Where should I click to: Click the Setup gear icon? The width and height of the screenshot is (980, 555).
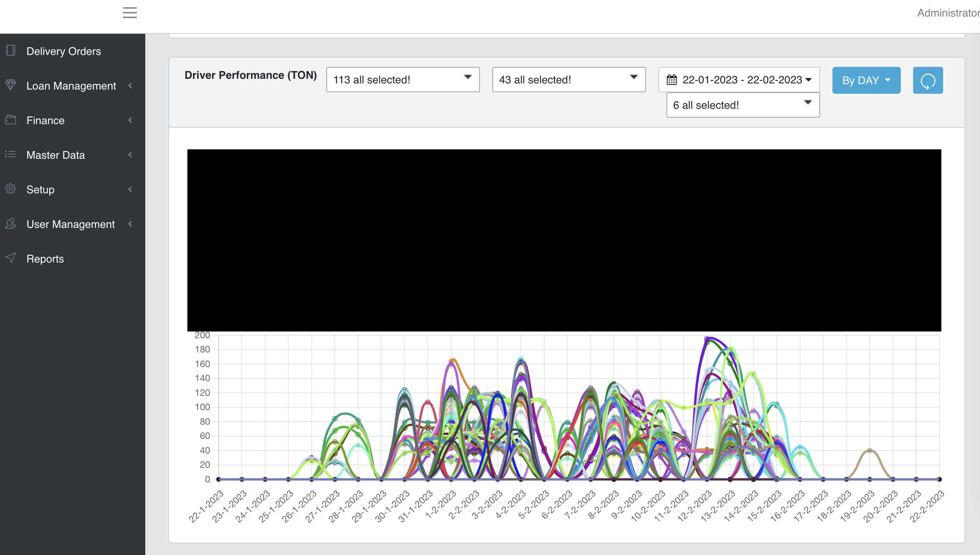pos(11,189)
